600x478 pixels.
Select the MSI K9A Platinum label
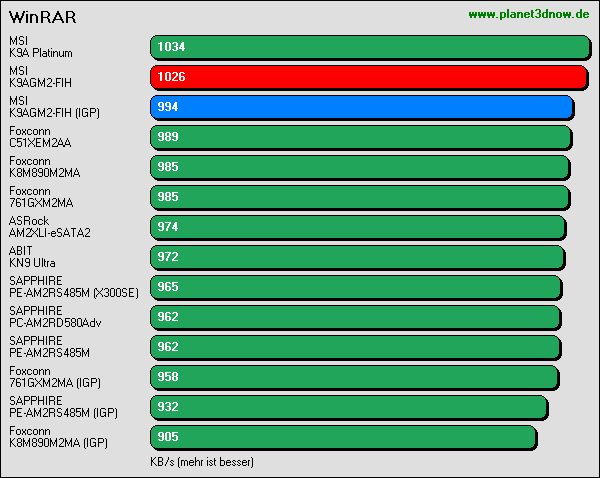[x=41, y=47]
